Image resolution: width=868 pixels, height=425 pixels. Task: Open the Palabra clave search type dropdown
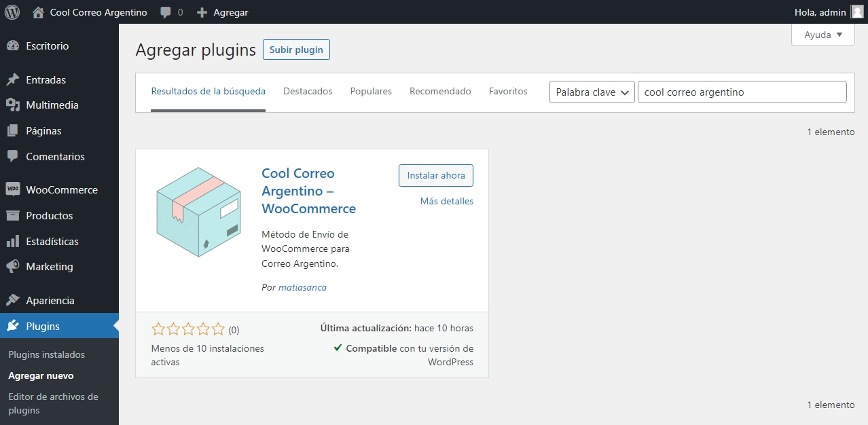592,92
